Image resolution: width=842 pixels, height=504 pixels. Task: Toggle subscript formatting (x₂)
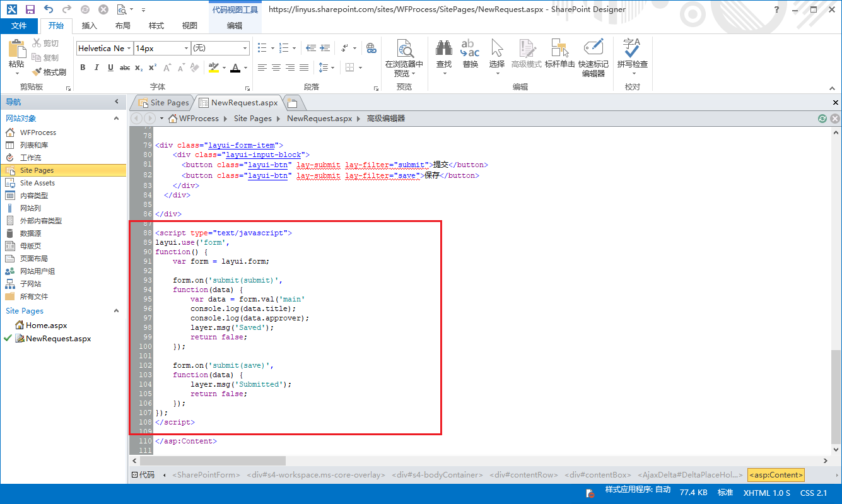click(139, 67)
